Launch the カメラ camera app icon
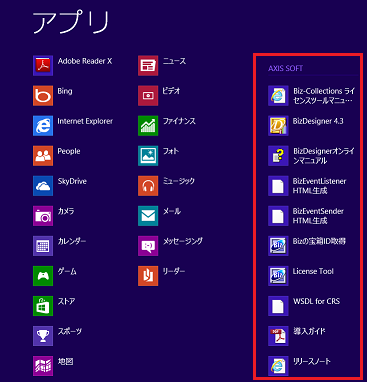This screenshot has height=382, width=367. click(43, 216)
